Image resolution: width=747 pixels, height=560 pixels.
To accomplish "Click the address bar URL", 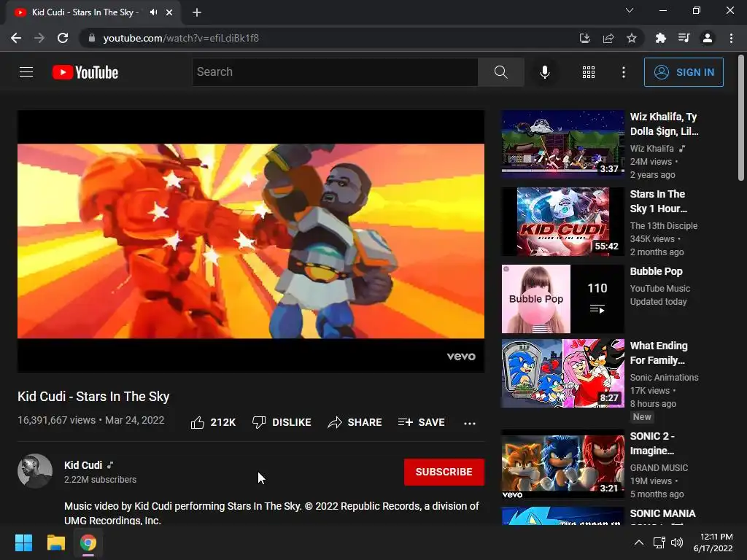I will (x=181, y=38).
